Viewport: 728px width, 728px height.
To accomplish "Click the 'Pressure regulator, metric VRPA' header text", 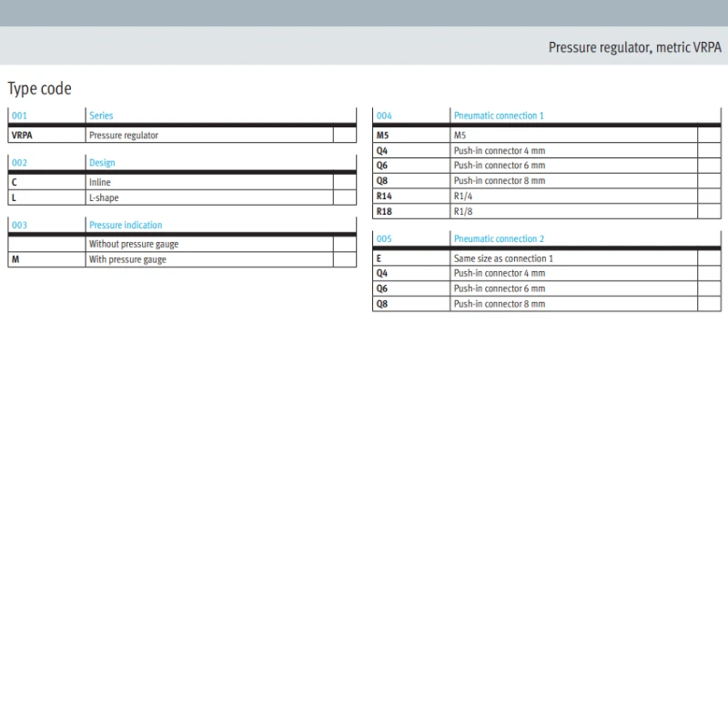I will coord(634,47).
